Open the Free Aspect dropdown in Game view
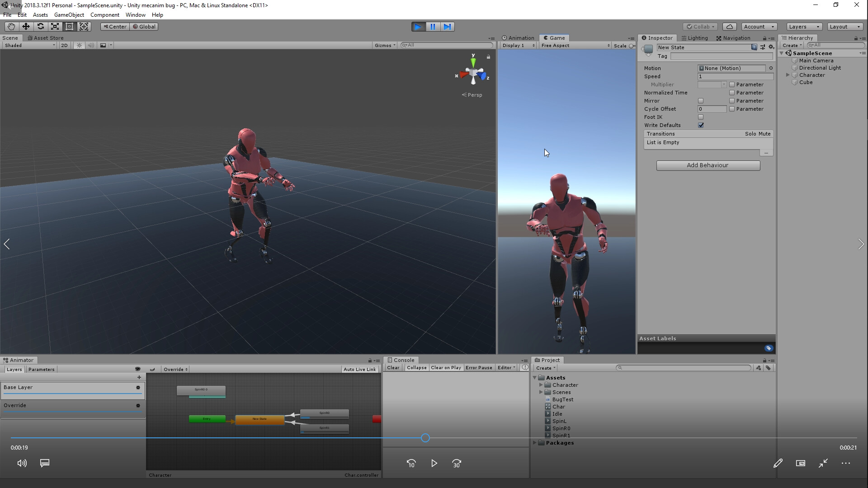This screenshot has width=868, height=488. 574,45
